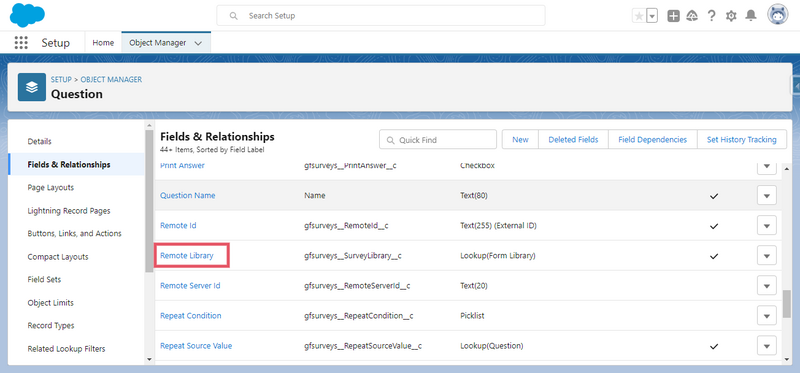
Task: Open Buttons, Links, and Actions
Action: [74, 233]
